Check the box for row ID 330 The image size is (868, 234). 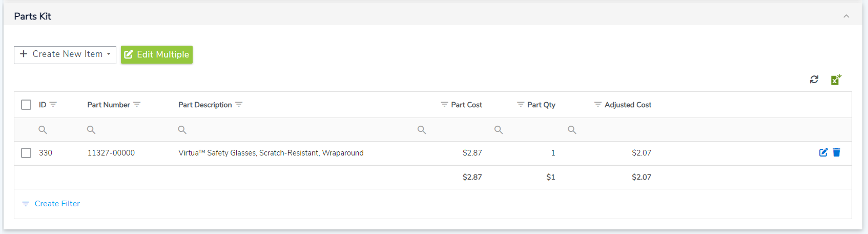point(26,153)
